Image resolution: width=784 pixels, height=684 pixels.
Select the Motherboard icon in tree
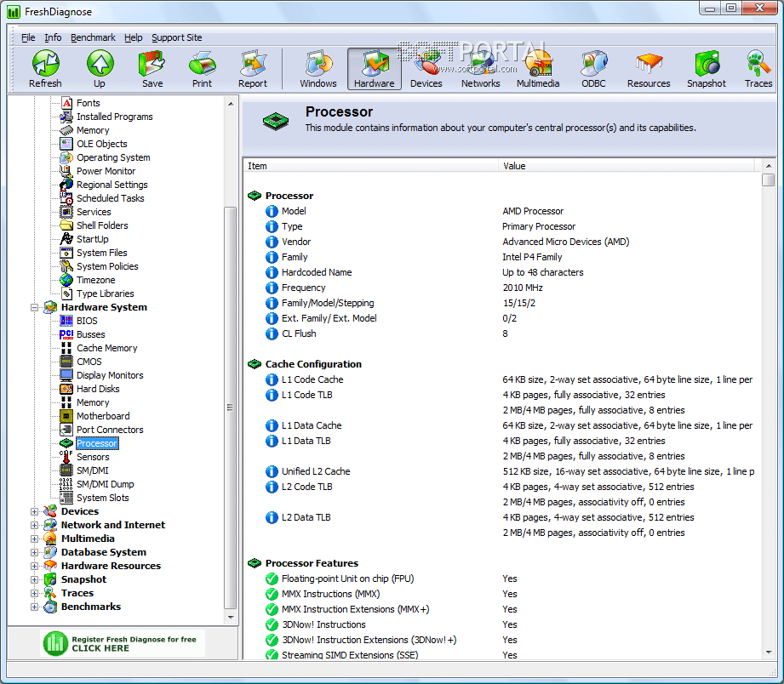point(66,416)
